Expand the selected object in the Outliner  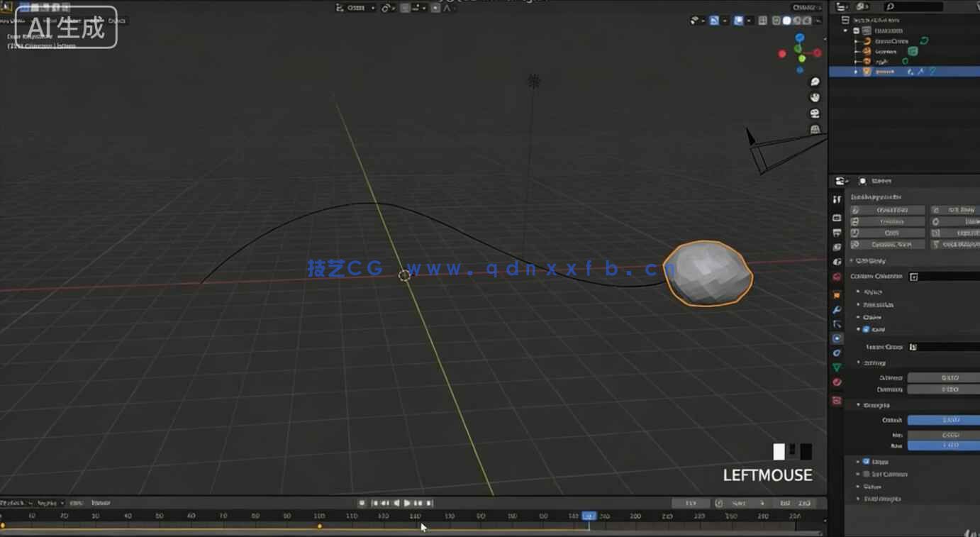click(x=855, y=71)
